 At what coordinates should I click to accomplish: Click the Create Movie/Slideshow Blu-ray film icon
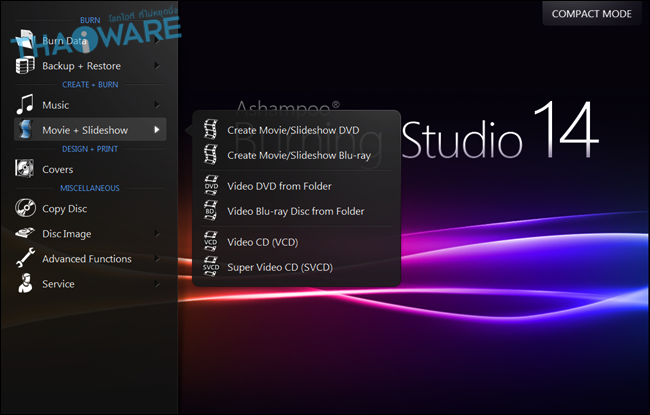tap(211, 155)
